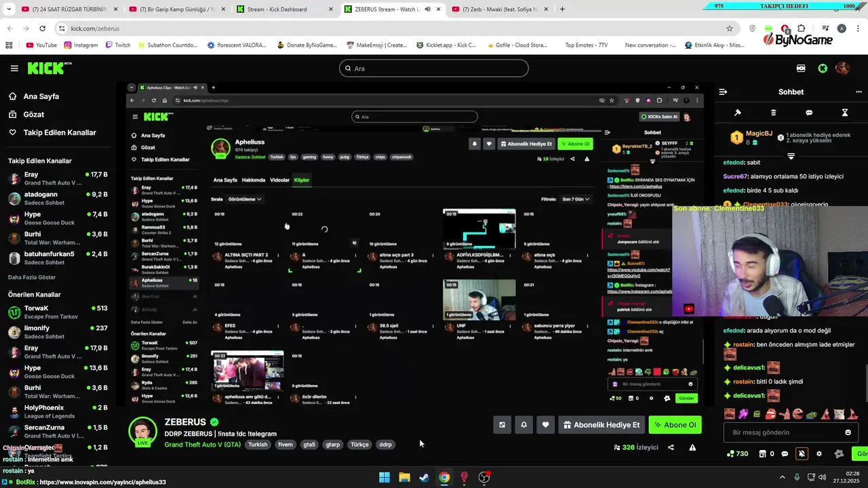Open the hamburger menu next to Kick logo
868x488 pixels.
[x=14, y=68]
